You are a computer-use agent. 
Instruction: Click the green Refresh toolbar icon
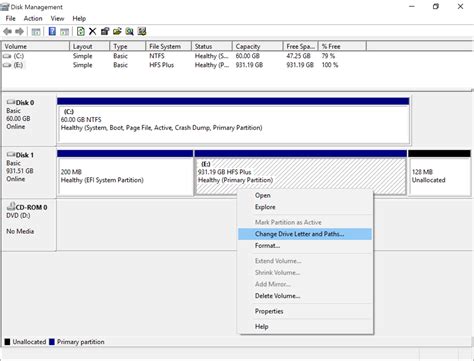click(80, 31)
